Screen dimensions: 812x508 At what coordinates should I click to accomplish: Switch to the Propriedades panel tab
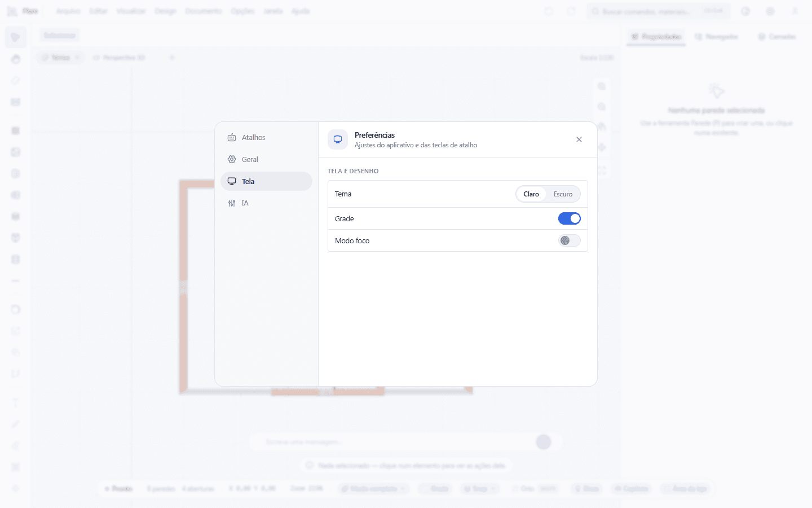656,37
